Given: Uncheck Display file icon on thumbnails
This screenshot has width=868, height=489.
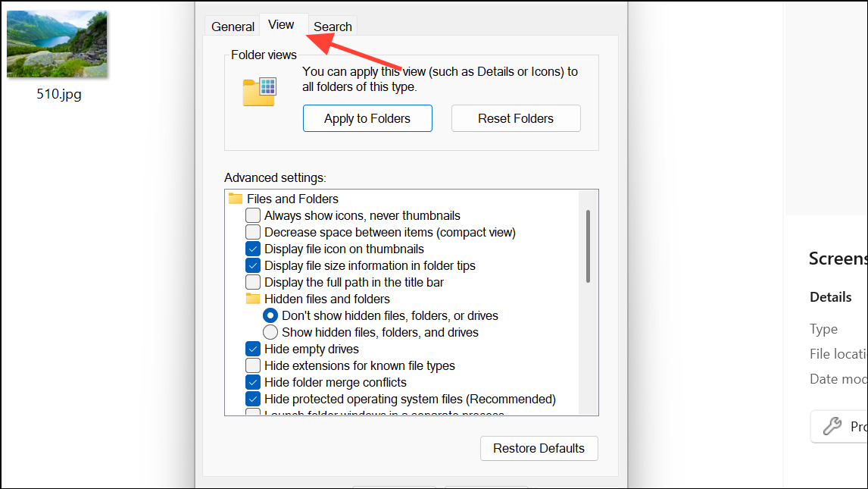Looking at the screenshot, I should tap(253, 249).
